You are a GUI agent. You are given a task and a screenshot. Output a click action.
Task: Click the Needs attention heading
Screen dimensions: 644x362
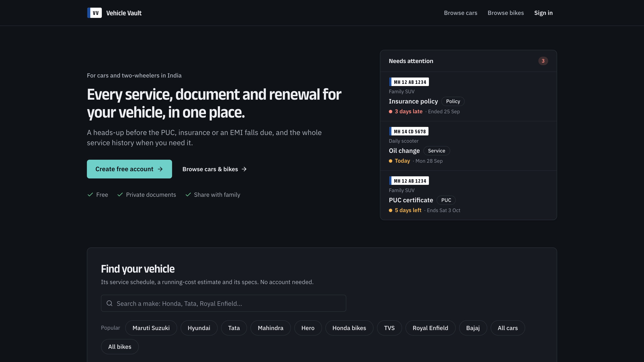(411, 61)
